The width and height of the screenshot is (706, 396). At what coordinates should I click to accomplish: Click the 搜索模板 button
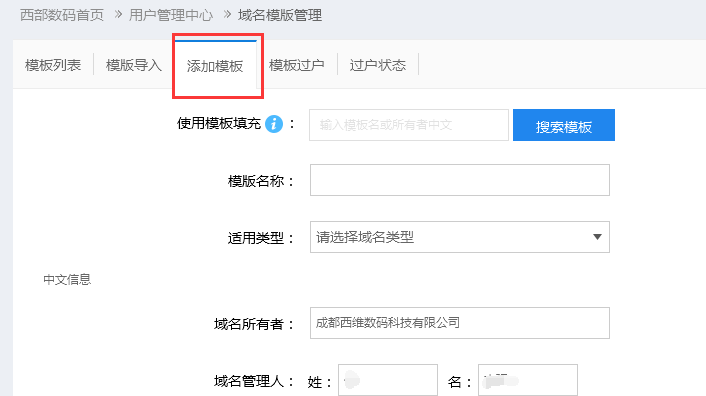tap(564, 125)
